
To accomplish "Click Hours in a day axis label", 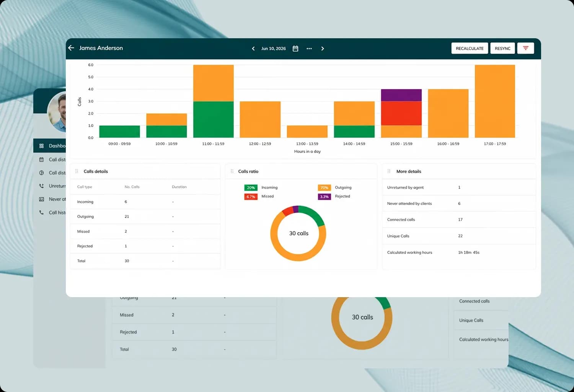I will point(307,151).
